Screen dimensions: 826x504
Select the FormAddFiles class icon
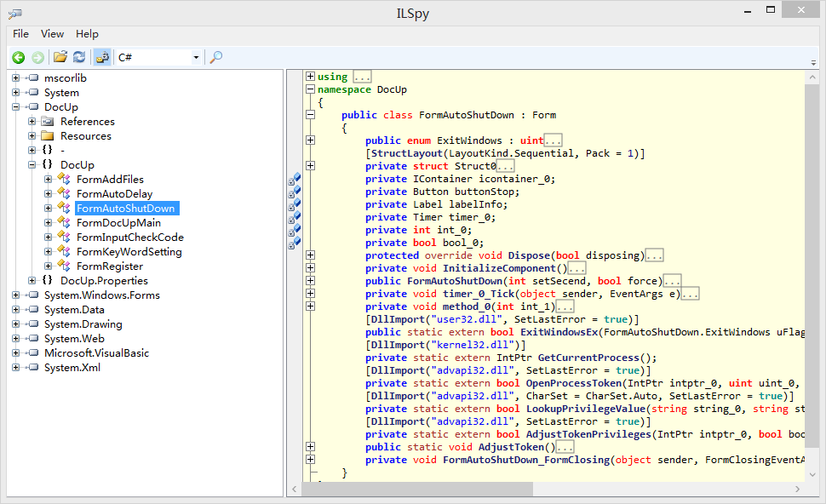click(x=64, y=179)
